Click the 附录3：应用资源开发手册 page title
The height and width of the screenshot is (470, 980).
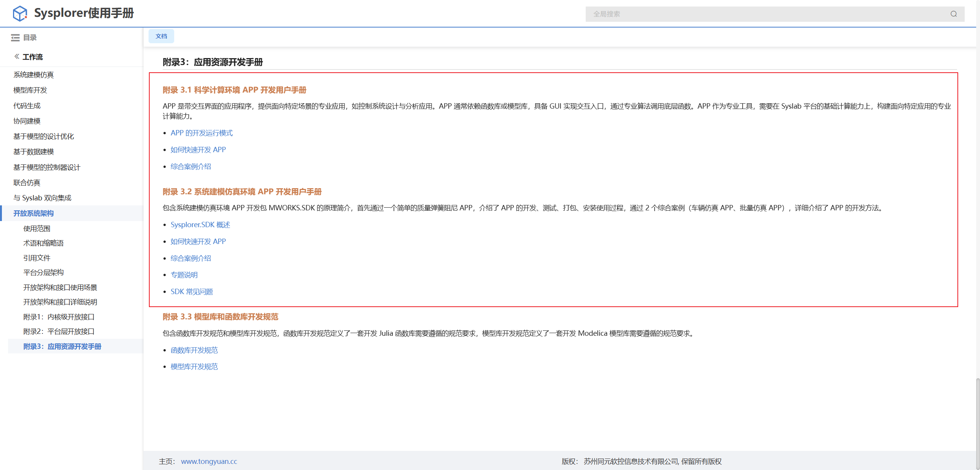click(x=213, y=62)
